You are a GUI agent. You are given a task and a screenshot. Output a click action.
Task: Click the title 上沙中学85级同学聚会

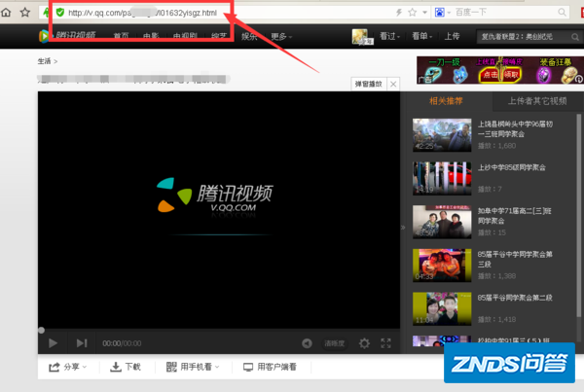pos(512,167)
